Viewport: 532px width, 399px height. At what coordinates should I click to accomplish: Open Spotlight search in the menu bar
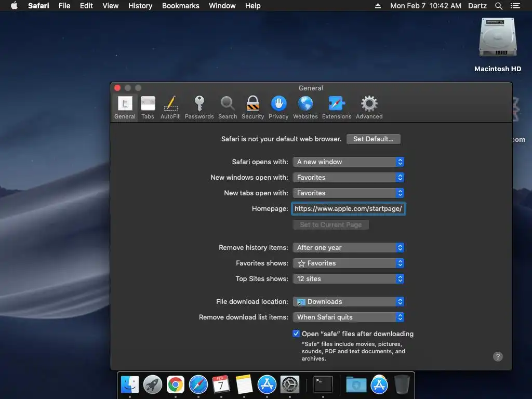pos(498,6)
